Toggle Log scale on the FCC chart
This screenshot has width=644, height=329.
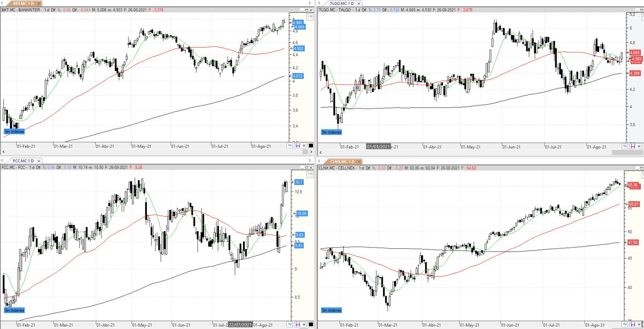(x=310, y=174)
